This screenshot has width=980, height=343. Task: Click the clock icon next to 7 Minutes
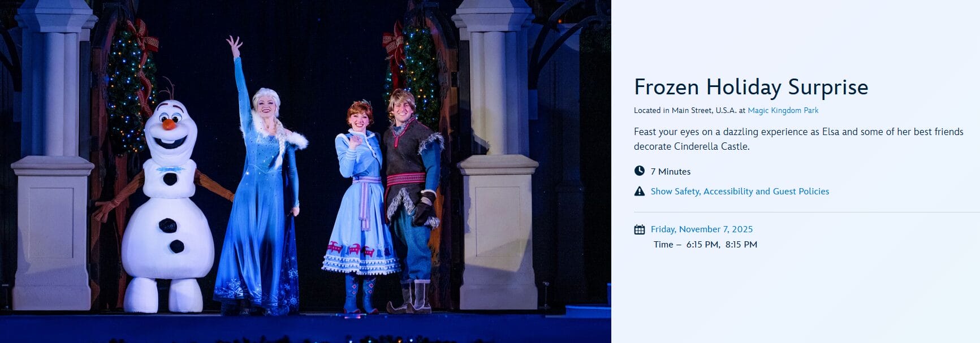tap(640, 171)
